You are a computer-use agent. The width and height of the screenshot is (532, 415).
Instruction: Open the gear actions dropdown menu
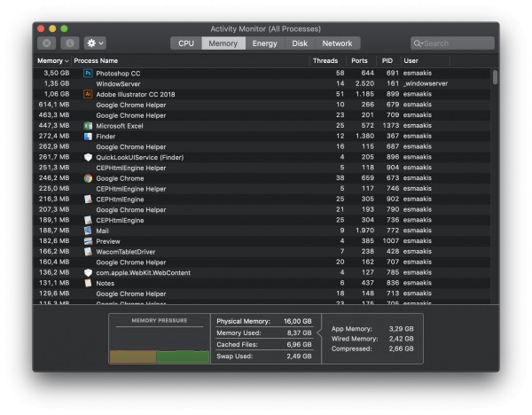tap(95, 43)
